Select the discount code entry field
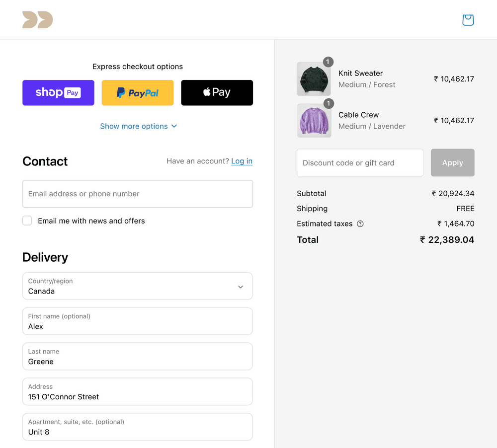 [x=360, y=162]
